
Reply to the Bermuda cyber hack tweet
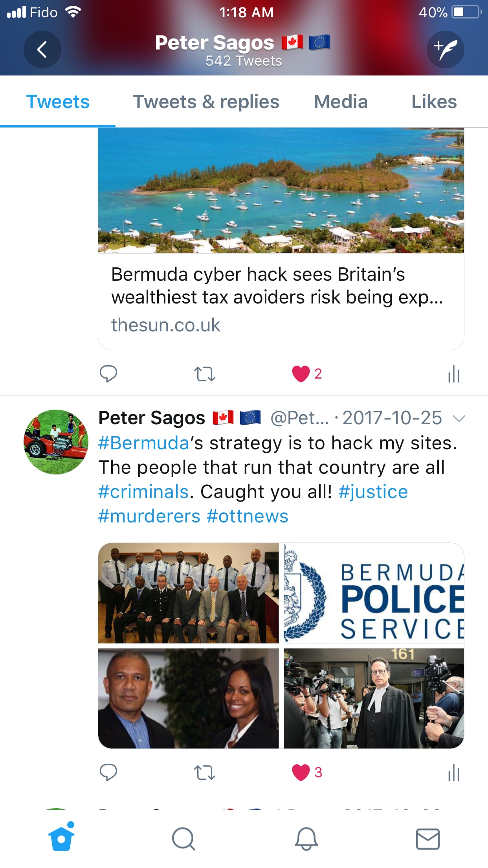pos(108,374)
